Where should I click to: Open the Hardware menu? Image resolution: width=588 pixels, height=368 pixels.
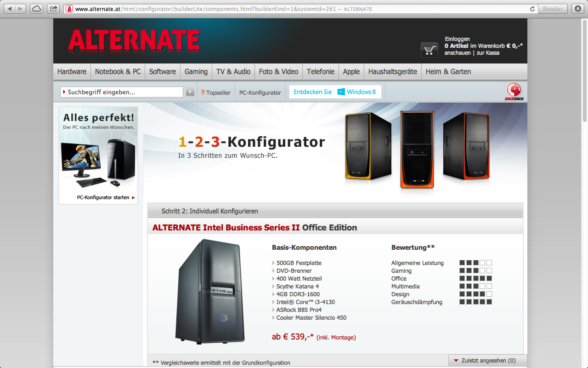72,72
